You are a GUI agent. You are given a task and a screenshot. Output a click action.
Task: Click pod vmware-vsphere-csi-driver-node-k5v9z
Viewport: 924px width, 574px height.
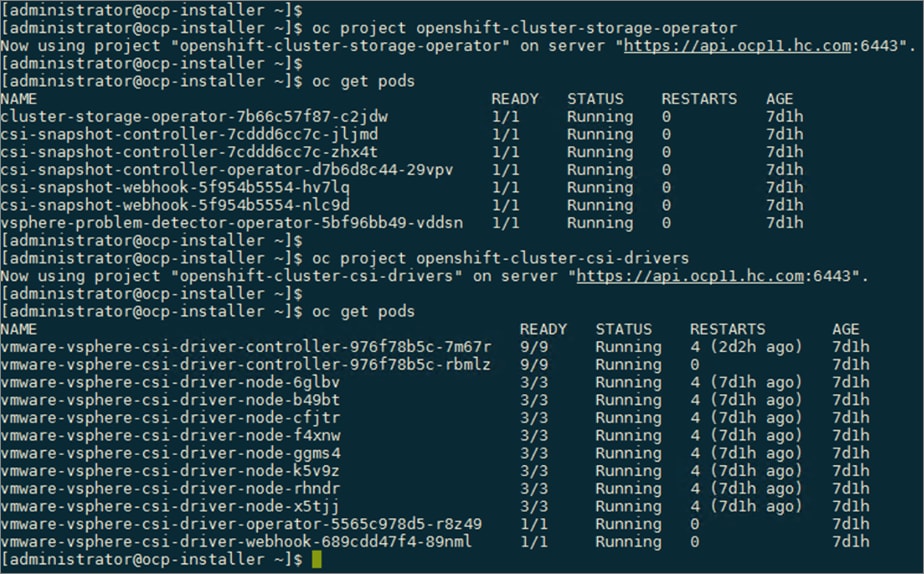click(x=170, y=471)
